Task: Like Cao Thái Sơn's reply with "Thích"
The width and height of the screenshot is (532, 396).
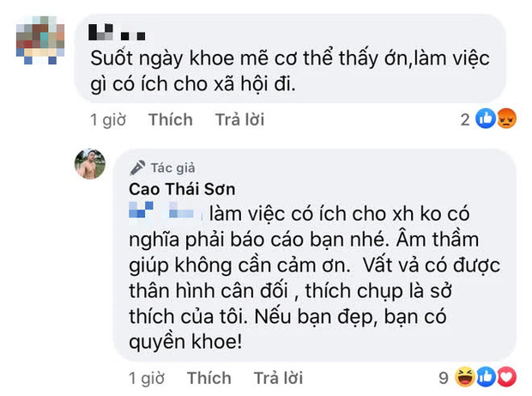Action: pyautogui.click(x=209, y=377)
